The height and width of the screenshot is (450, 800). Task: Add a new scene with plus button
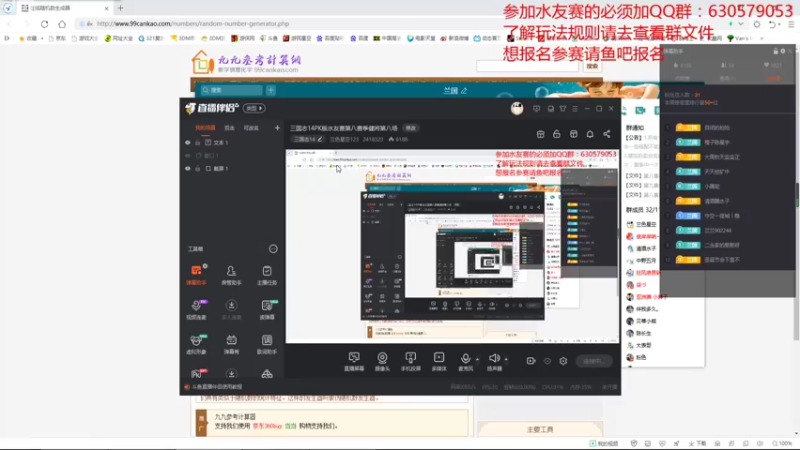277,128
